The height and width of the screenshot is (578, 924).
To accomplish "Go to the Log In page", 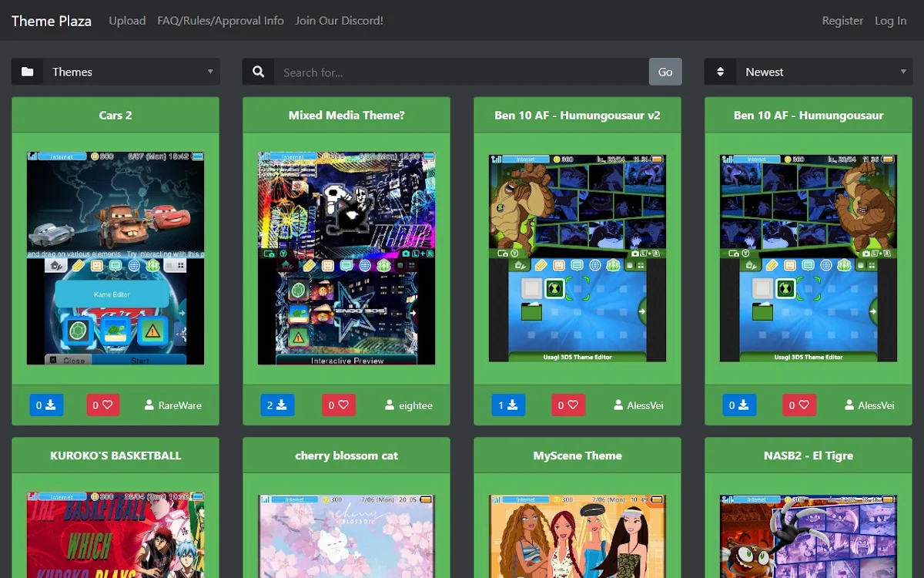I will pos(890,21).
